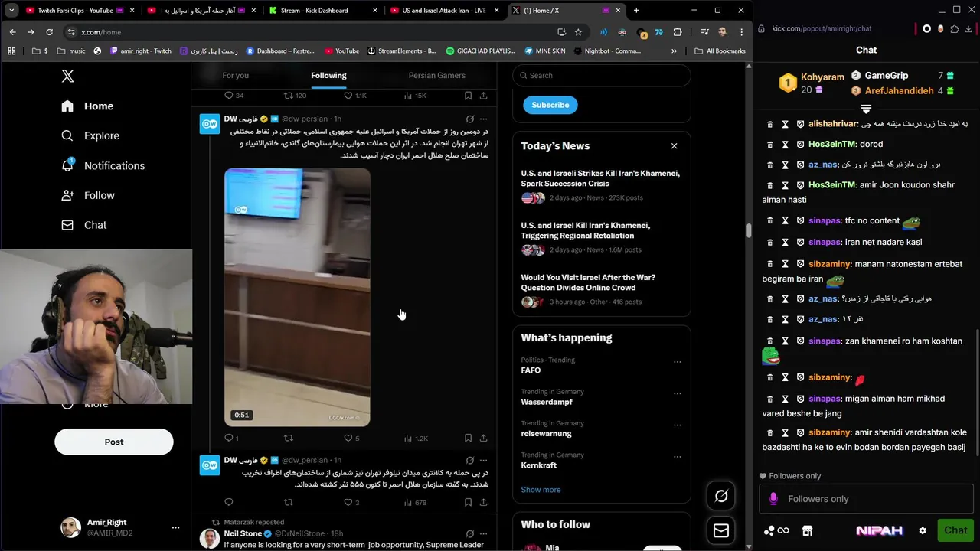Open more options for Kernkraft trend
Image resolution: width=980 pixels, height=551 pixels.
coord(677,457)
